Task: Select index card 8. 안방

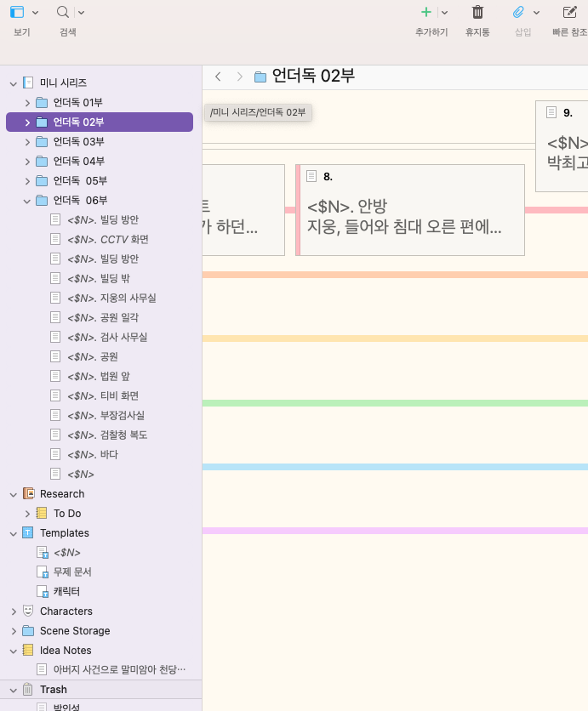Action: click(x=410, y=210)
